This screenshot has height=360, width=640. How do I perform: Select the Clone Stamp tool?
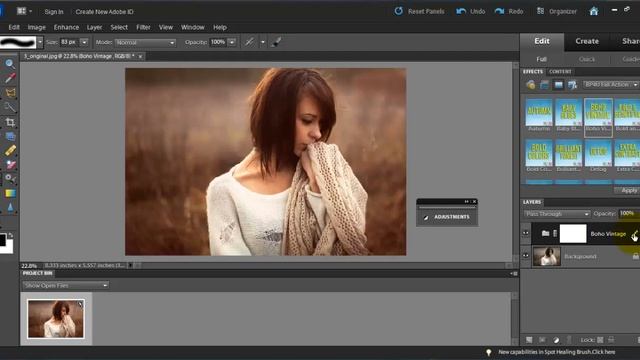click(10, 179)
